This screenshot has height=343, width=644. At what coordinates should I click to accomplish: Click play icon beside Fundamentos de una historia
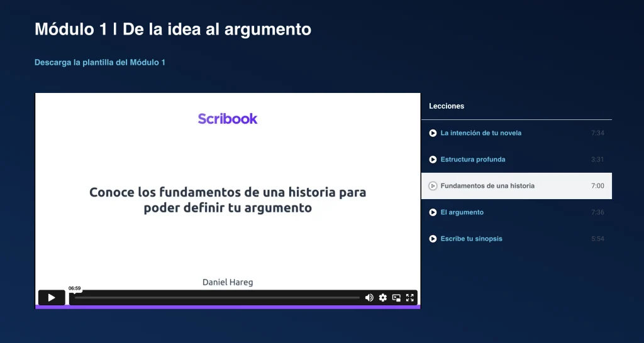pos(433,186)
